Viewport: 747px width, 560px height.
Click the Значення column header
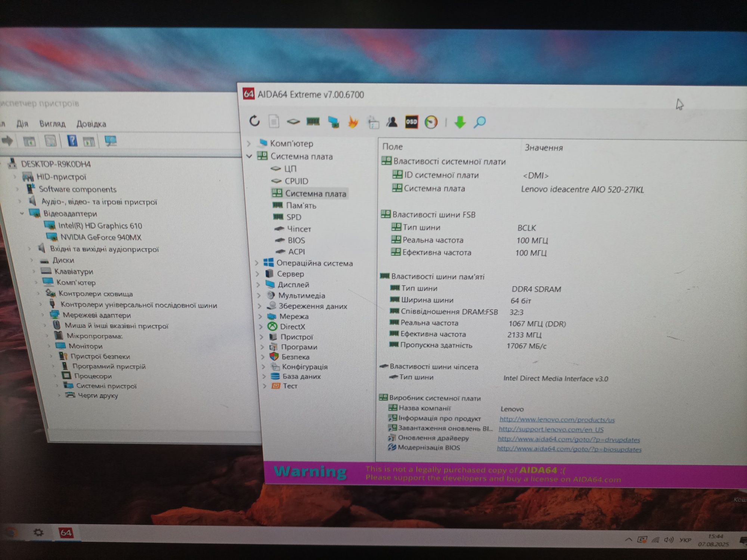(x=544, y=148)
